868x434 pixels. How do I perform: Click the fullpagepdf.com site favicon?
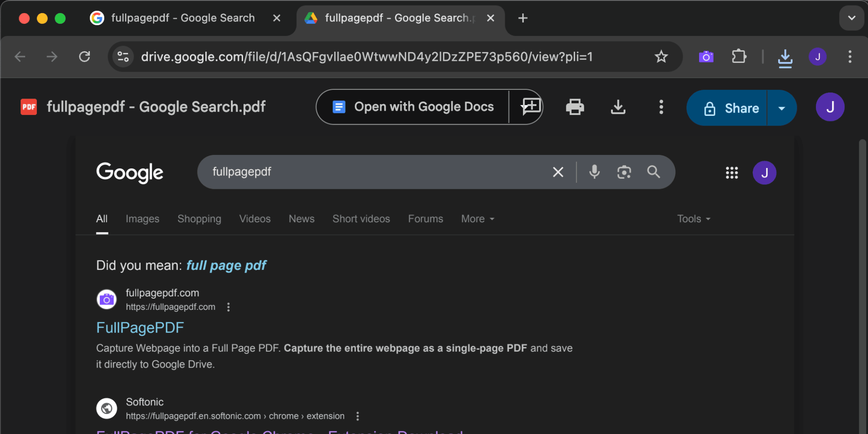106,299
